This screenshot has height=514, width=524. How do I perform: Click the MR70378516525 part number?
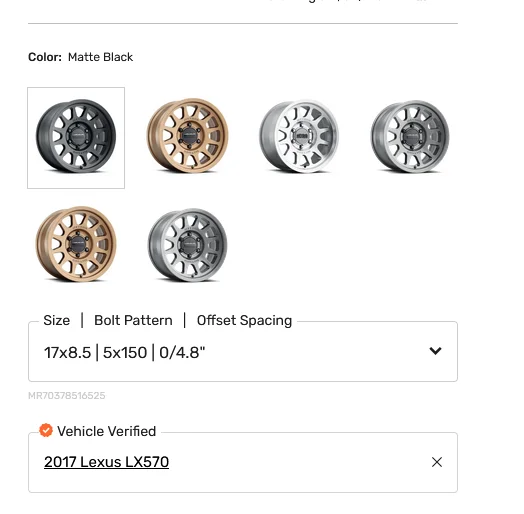67,396
